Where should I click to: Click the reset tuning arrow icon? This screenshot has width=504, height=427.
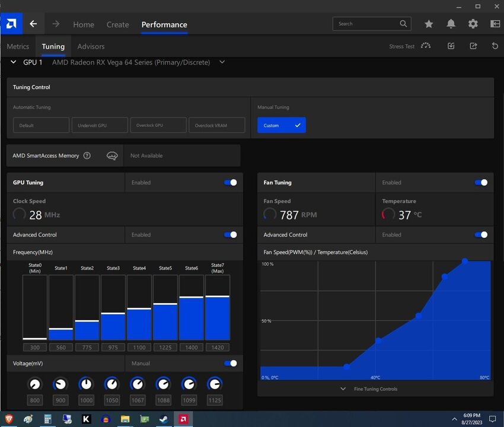pyautogui.click(x=495, y=46)
